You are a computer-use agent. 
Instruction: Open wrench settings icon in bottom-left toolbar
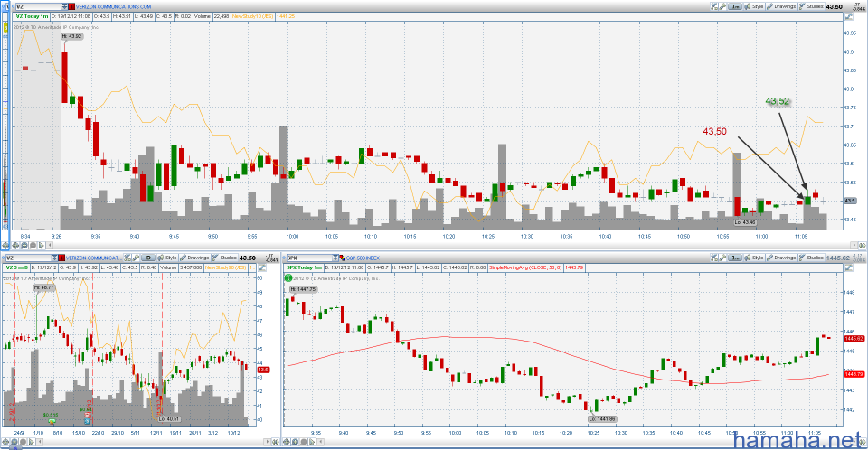coord(137,258)
